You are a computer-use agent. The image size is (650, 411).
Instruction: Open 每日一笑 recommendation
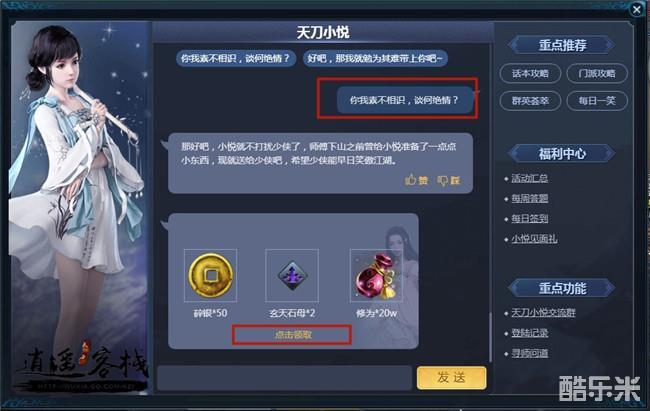(597, 101)
